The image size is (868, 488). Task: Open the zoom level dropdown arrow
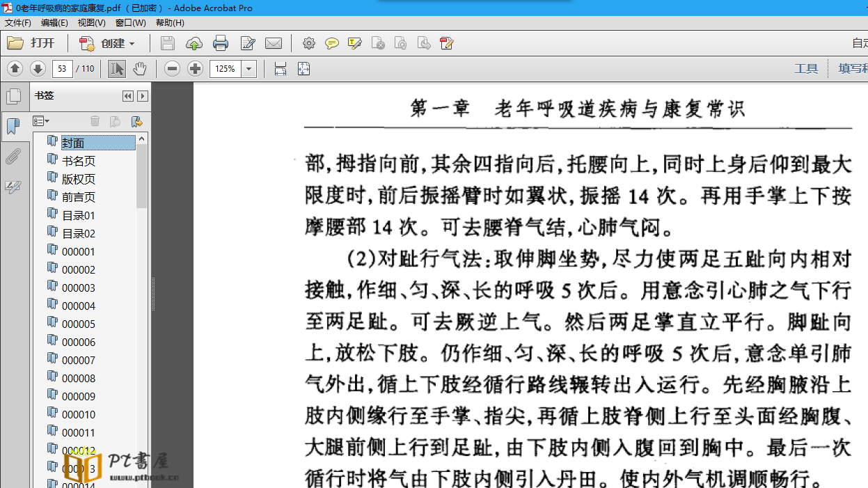(x=249, y=68)
